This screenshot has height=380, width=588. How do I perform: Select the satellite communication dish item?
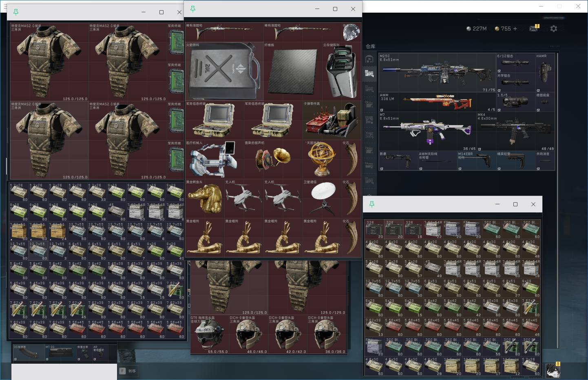coord(323,199)
